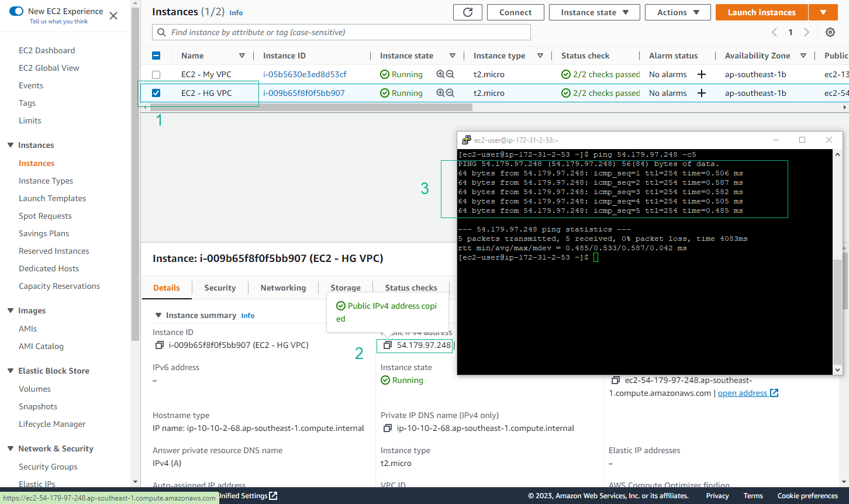
Task: Switch to the Security tab
Action: pos(220,288)
